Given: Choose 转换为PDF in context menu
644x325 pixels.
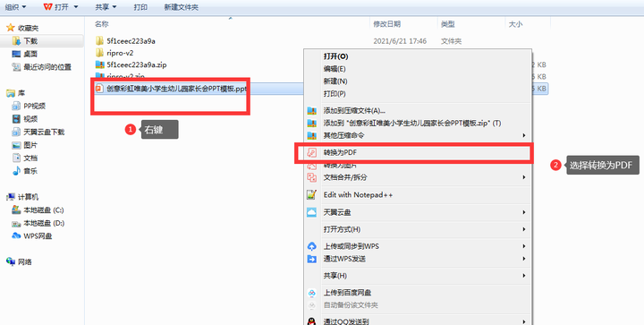Looking at the screenshot, I should (341, 152).
